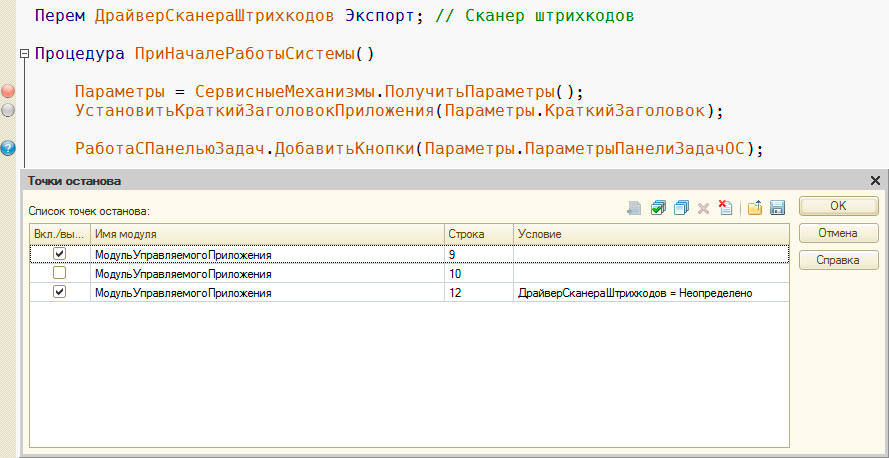Click the red breakpoint marker in code gutter
This screenshot has height=458, width=889.
point(8,91)
